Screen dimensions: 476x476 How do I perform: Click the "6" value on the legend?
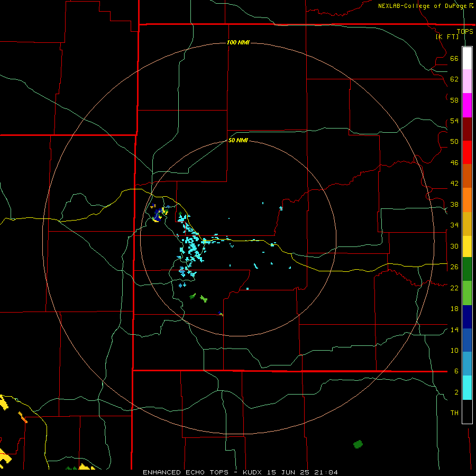[x=456, y=371]
